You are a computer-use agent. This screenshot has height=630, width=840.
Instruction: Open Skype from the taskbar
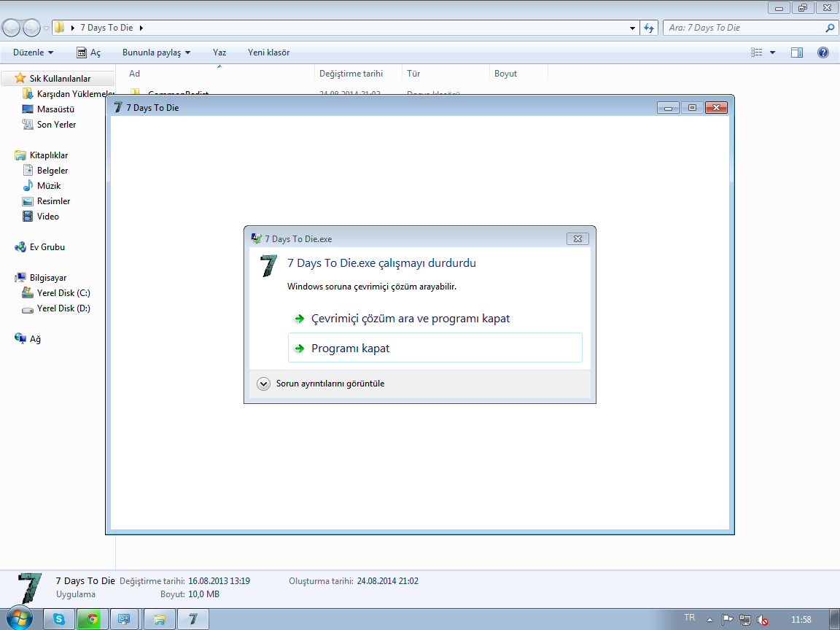coord(59,619)
